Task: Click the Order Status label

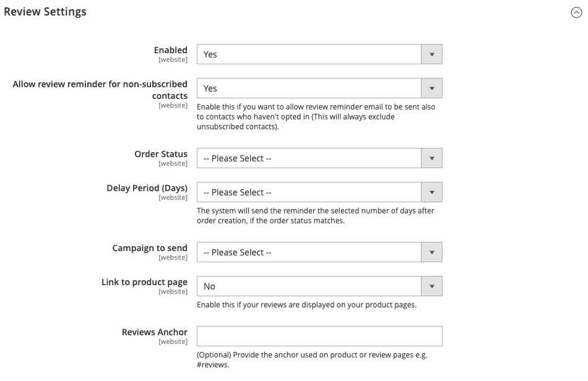Action: point(161,154)
